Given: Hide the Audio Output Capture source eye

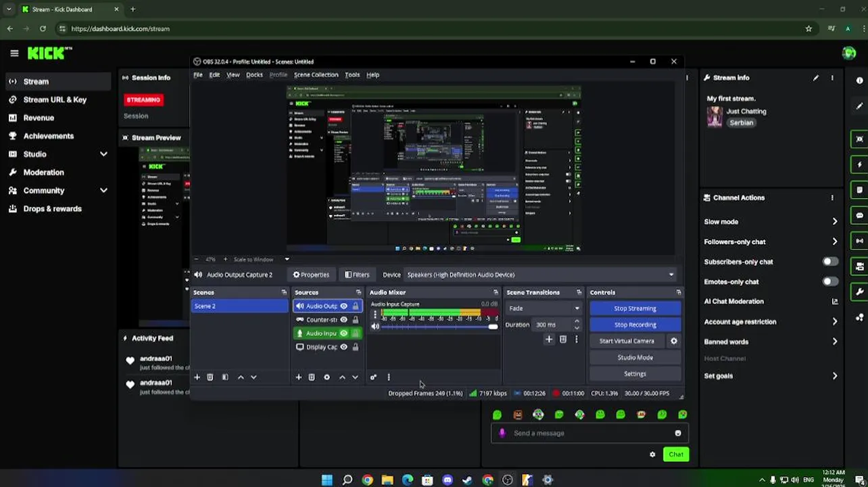Looking at the screenshot, I should point(343,306).
